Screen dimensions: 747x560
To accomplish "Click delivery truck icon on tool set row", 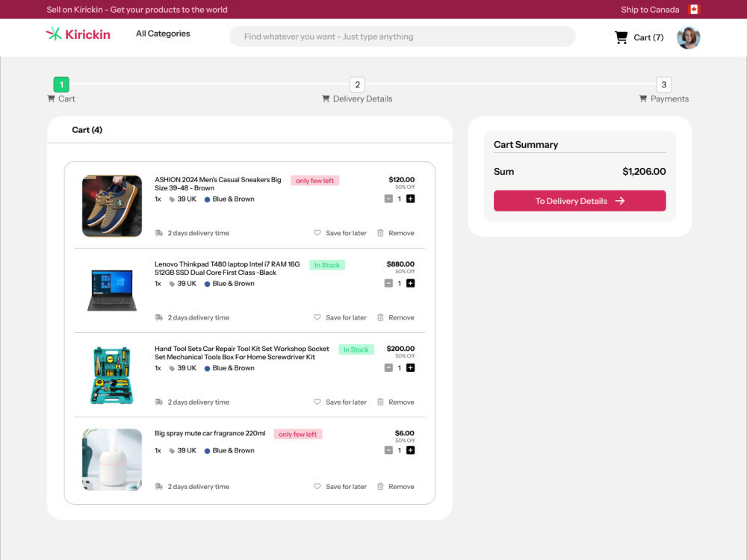I will click(159, 402).
